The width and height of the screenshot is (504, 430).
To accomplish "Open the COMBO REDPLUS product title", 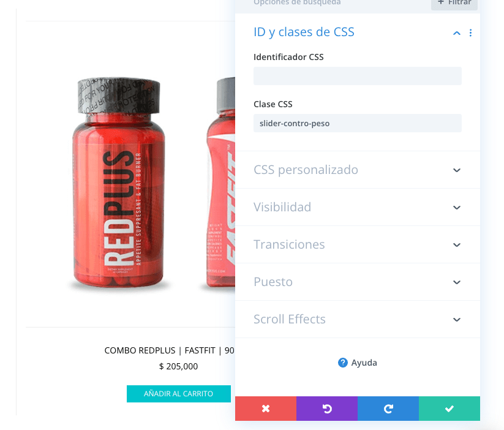I will click(x=170, y=350).
